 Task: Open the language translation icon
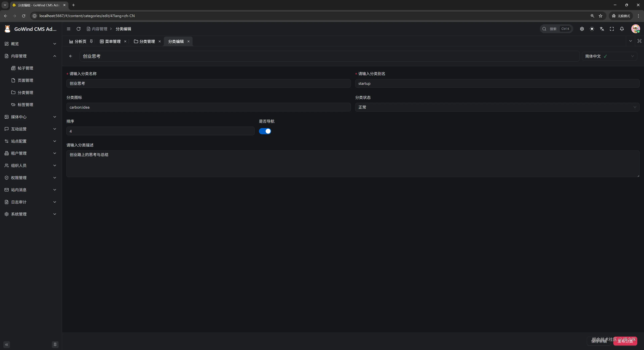[x=602, y=29]
